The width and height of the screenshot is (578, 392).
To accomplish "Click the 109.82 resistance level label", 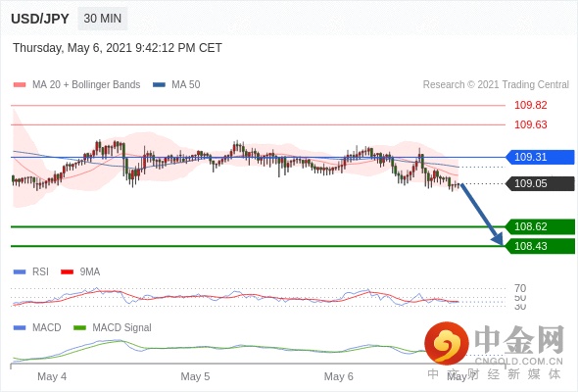I will (x=530, y=106).
